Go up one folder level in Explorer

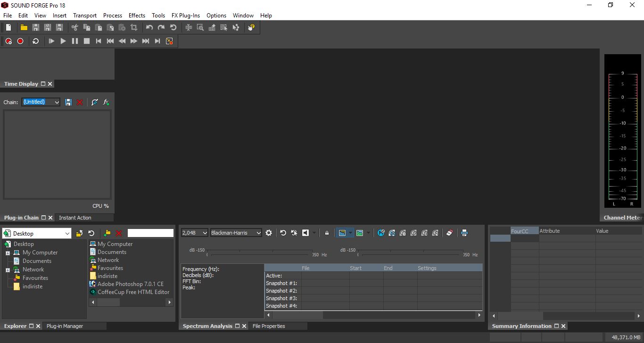[79, 233]
